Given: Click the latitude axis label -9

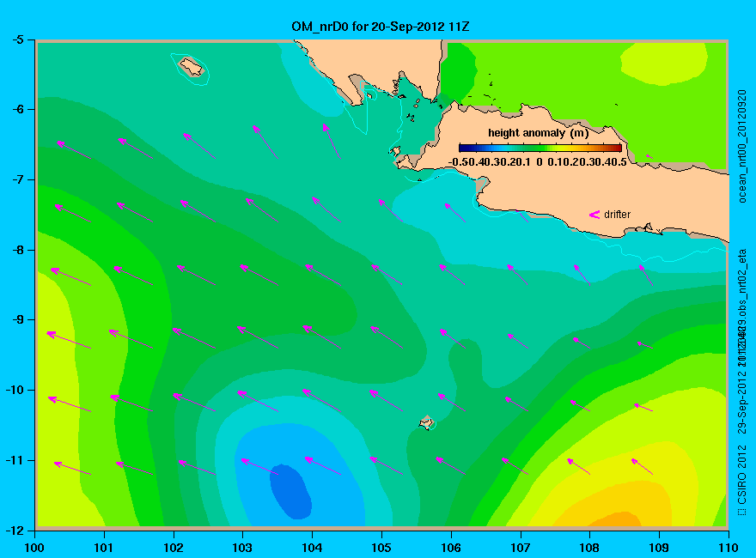Looking at the screenshot, I should pyautogui.click(x=17, y=320).
